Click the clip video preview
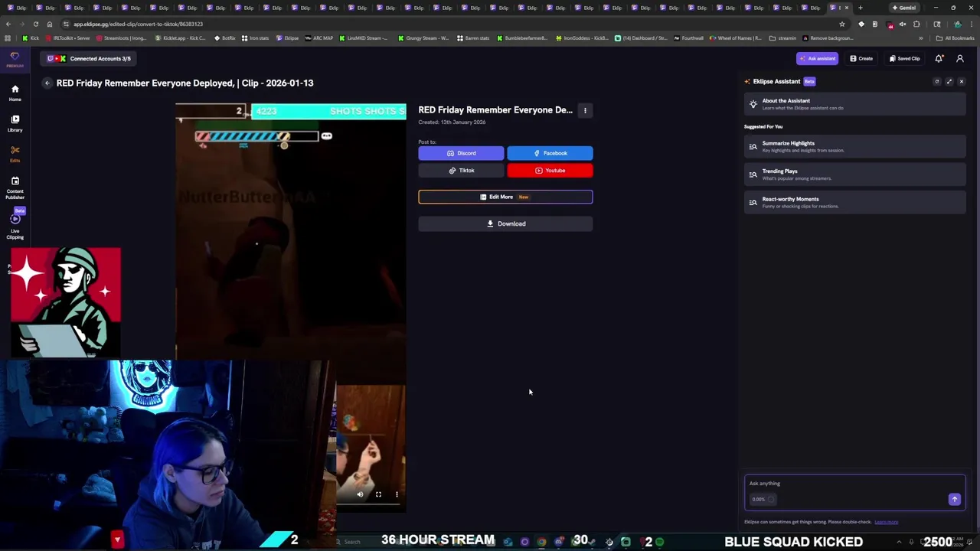Viewport: 980px width, 551px height. 291,306
